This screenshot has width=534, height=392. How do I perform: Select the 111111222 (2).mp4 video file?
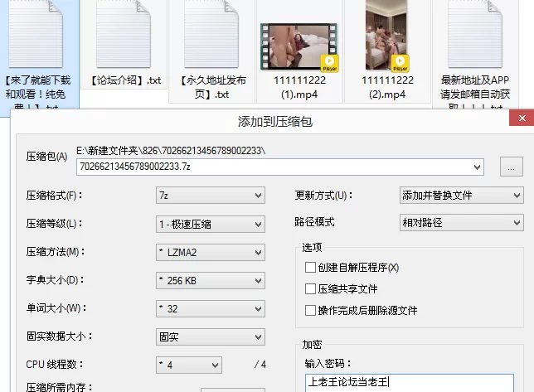click(387, 36)
